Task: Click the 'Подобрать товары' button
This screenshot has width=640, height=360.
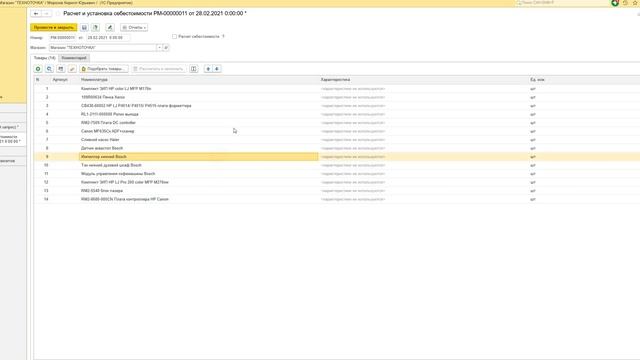Action: click(x=104, y=69)
